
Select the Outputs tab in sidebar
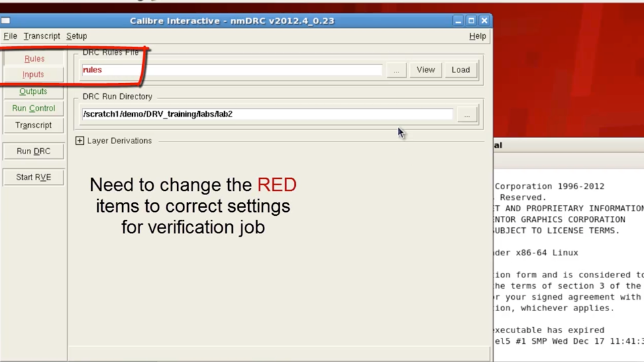pos(34,92)
